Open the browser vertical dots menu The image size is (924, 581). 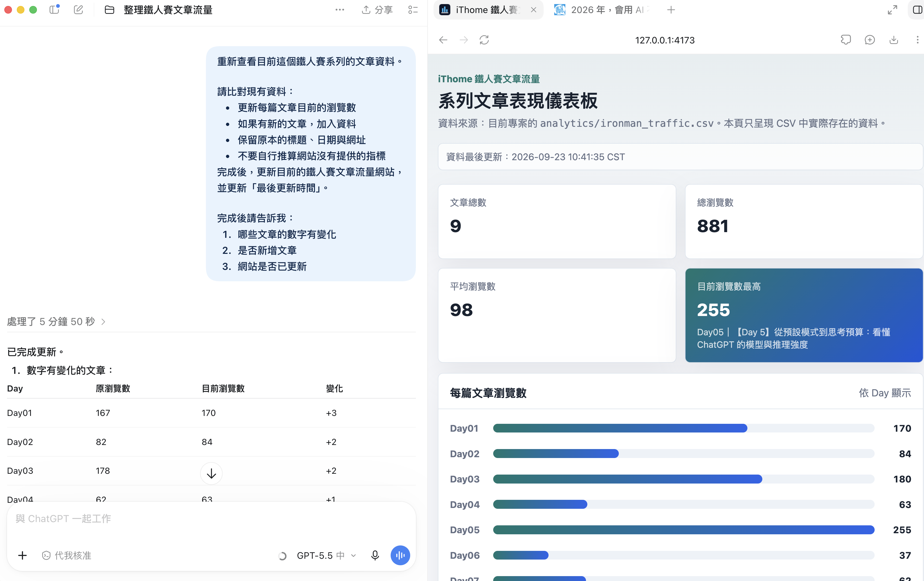917,40
